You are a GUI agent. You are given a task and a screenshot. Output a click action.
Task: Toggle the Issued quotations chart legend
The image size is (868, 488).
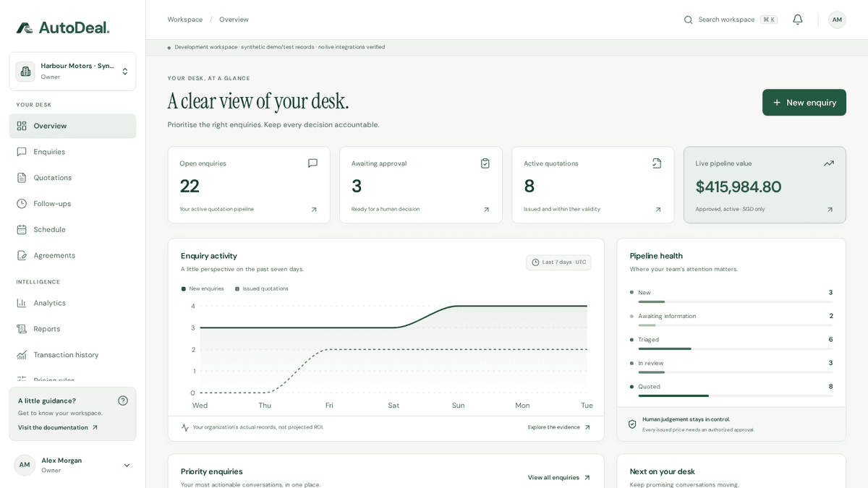click(x=262, y=288)
